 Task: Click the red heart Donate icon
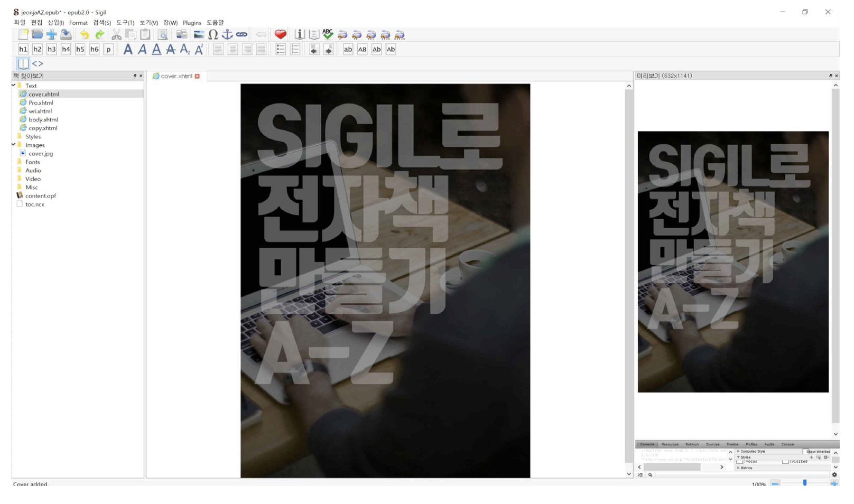(281, 34)
